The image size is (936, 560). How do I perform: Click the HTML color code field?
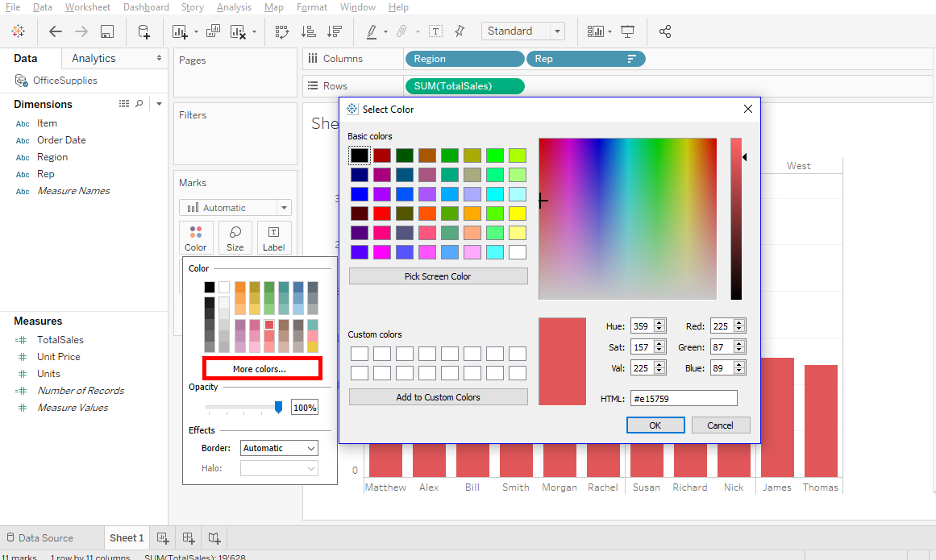pyautogui.click(x=684, y=398)
